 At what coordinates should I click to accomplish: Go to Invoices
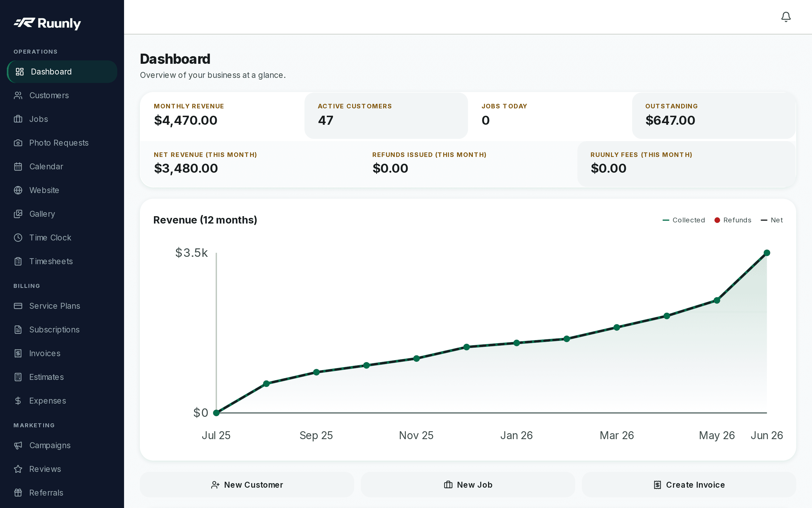click(62, 353)
